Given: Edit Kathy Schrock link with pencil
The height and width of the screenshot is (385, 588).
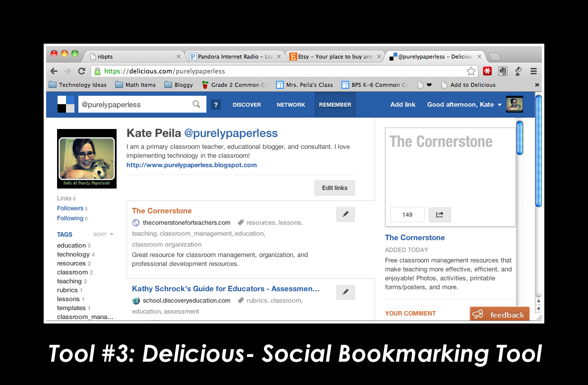Looking at the screenshot, I should (345, 292).
